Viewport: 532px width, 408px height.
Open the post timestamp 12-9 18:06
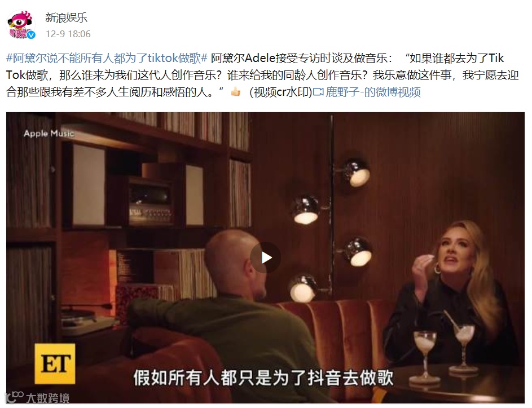pyautogui.click(x=68, y=34)
